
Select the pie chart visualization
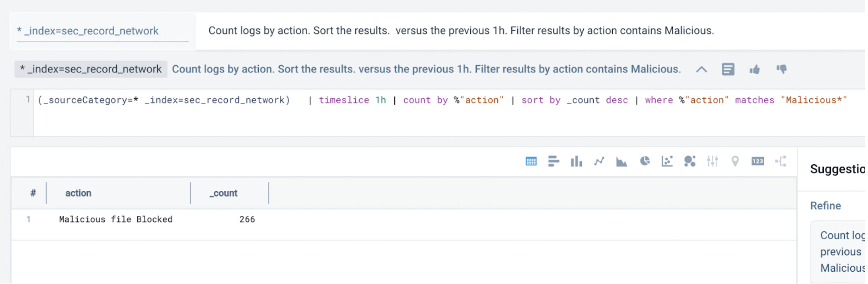644,161
